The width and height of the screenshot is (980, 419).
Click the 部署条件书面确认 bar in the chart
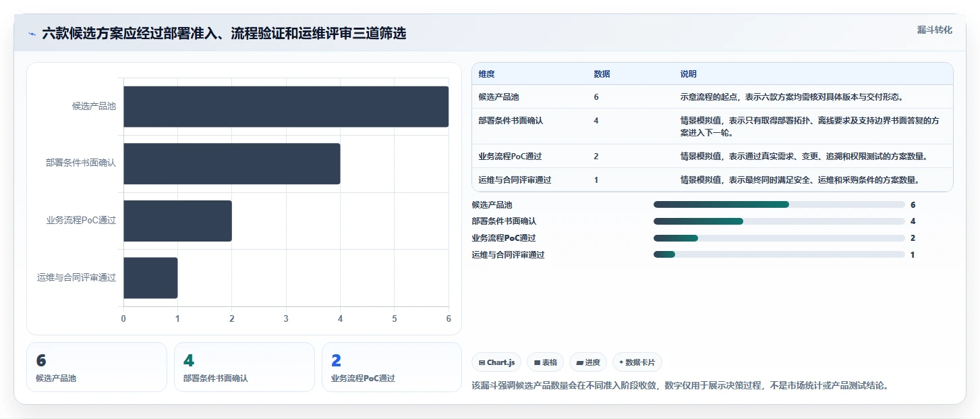tap(232, 163)
